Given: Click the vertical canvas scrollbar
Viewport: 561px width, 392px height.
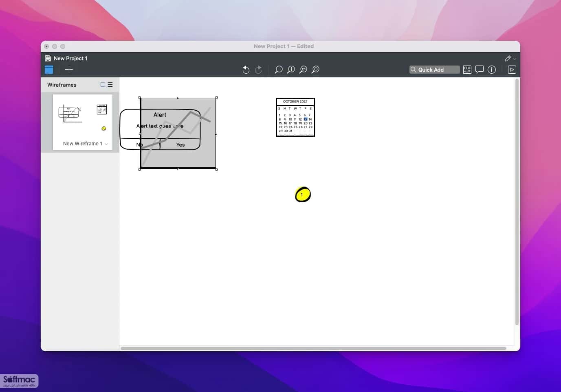Looking at the screenshot, I should (x=517, y=202).
